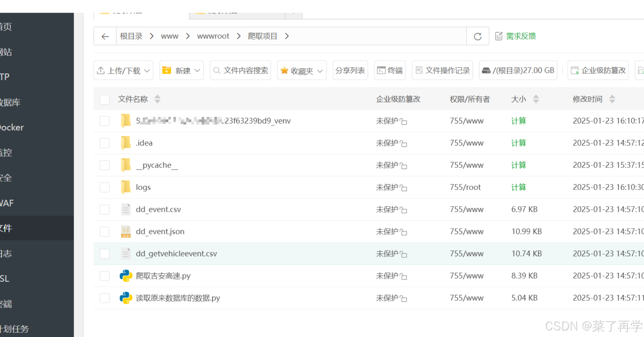Open Docker in the left sidebar
This screenshot has width=644, height=337.
click(12, 127)
